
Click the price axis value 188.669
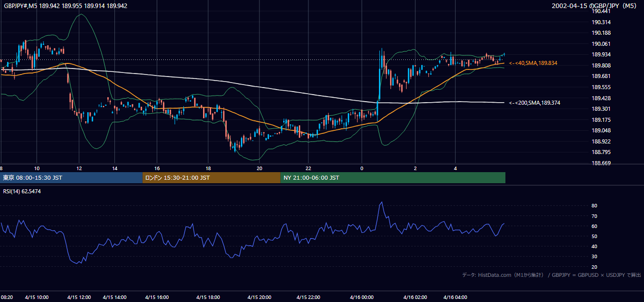[x=602, y=163]
